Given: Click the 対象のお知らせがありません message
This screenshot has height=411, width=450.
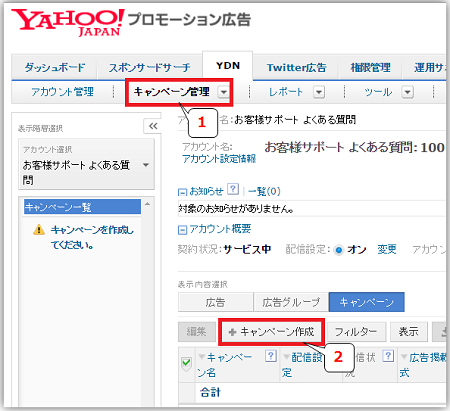Looking at the screenshot, I should coord(236,209).
